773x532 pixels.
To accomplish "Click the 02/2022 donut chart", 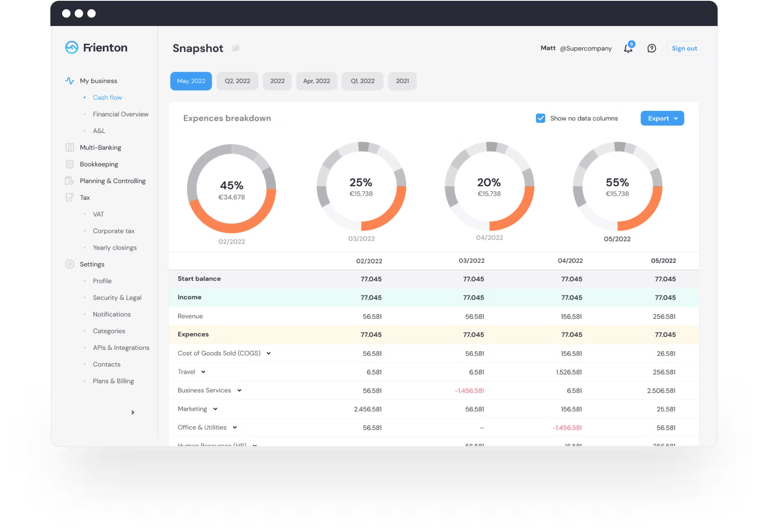I will (232, 189).
